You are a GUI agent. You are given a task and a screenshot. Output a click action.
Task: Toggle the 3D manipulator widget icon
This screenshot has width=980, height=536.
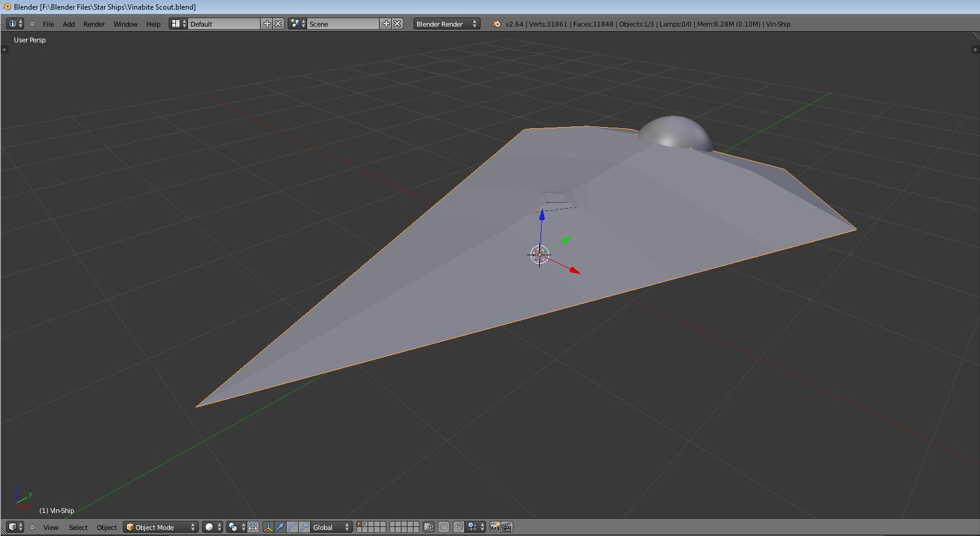(268, 528)
